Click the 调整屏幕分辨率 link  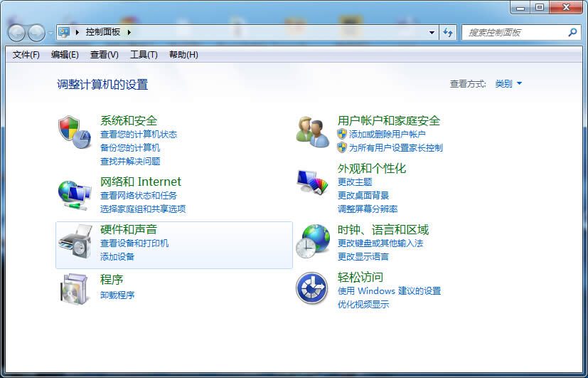point(367,209)
